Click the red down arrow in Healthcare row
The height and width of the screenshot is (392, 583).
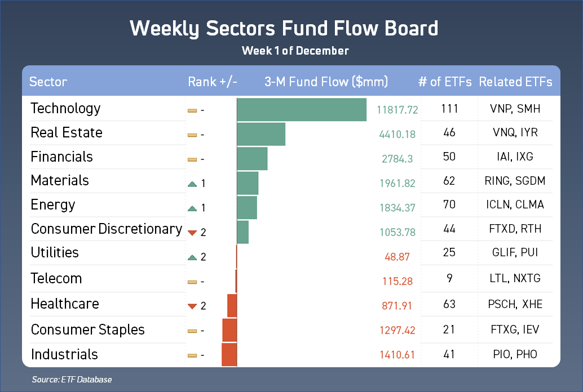pyautogui.click(x=192, y=306)
